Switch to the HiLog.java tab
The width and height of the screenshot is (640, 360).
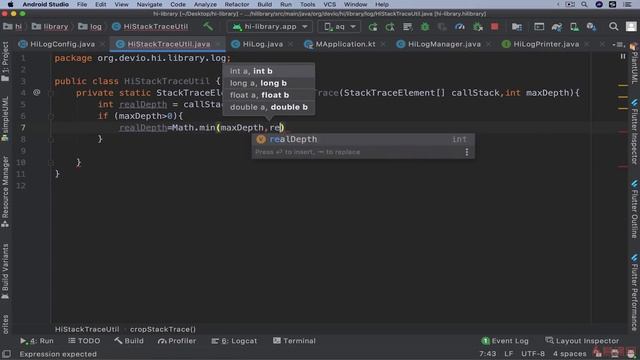pos(262,44)
